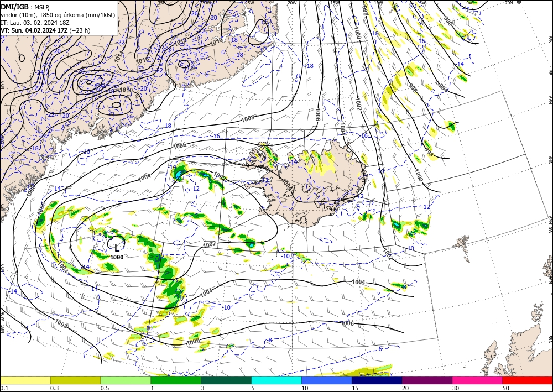Screen dimensions: 553x392
Task: Click the '990' isobar label
Action: click(x=448, y=20)
